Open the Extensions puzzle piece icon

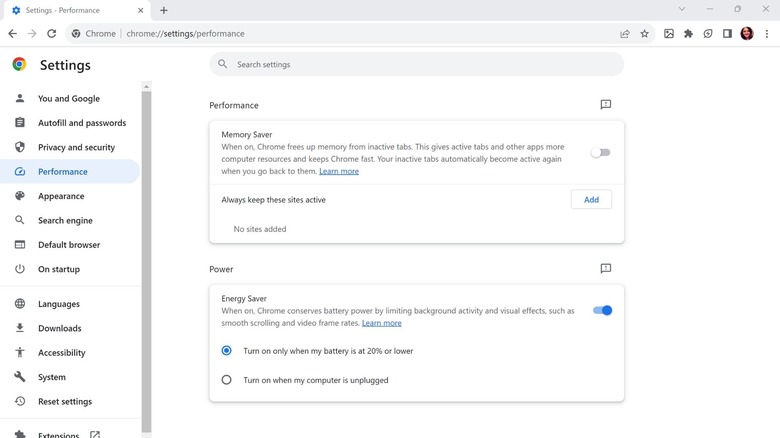(688, 33)
